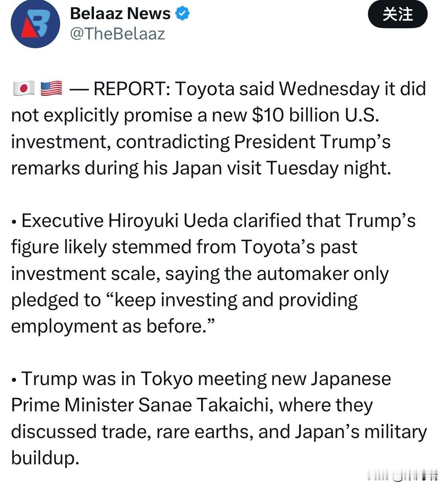This screenshot has width=448, height=491.
Task: Click the first bullet point marker
Action: (x=14, y=222)
